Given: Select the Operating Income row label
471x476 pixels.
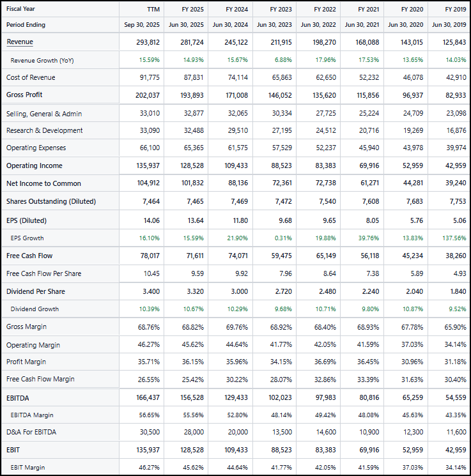Looking at the screenshot, I should 35,165.
